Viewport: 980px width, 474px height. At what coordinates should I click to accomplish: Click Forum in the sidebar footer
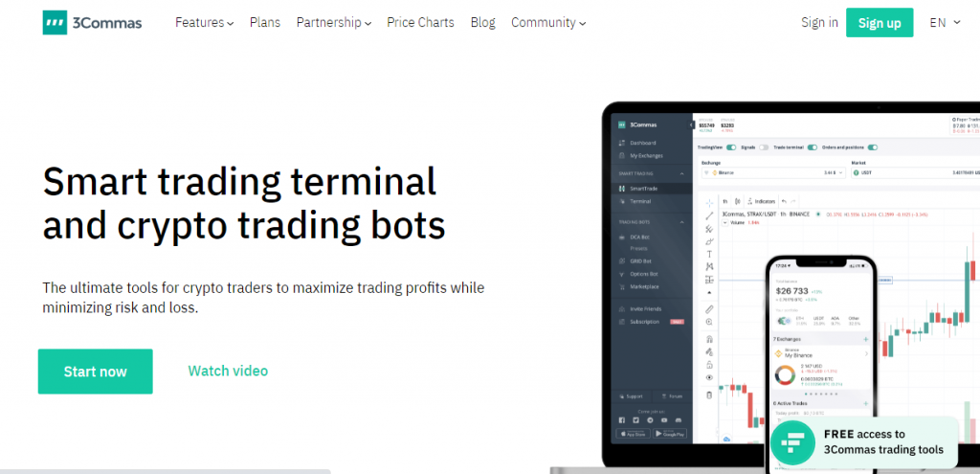point(672,396)
